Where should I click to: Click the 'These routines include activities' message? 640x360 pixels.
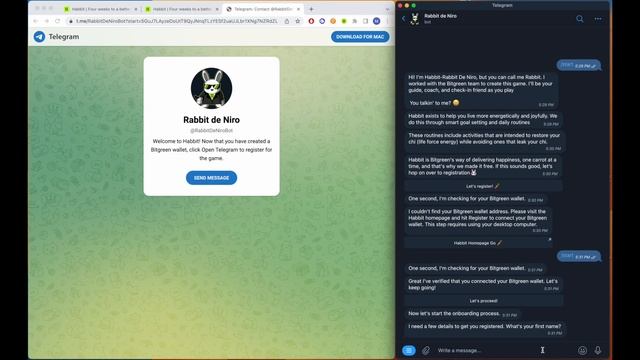tap(484, 141)
